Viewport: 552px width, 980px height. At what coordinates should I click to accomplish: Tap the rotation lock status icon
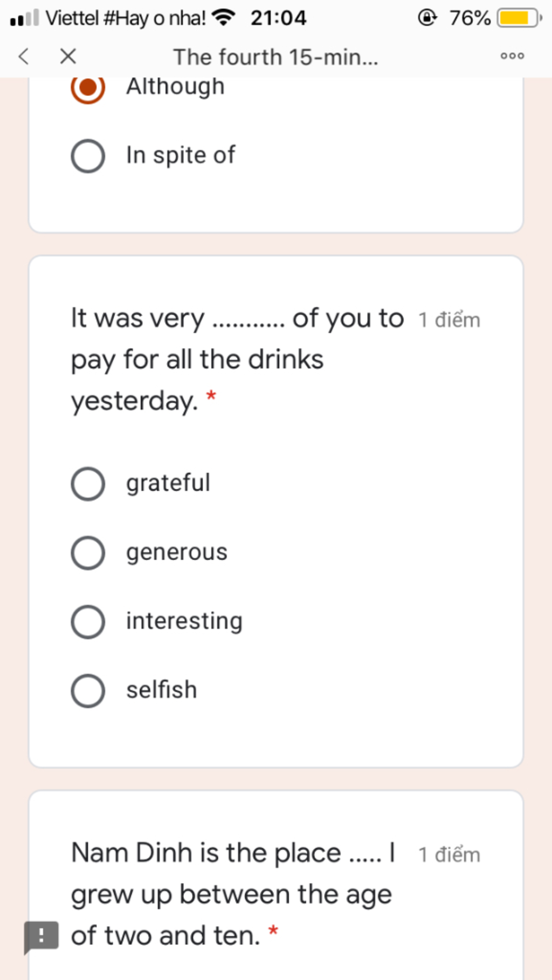(427, 18)
